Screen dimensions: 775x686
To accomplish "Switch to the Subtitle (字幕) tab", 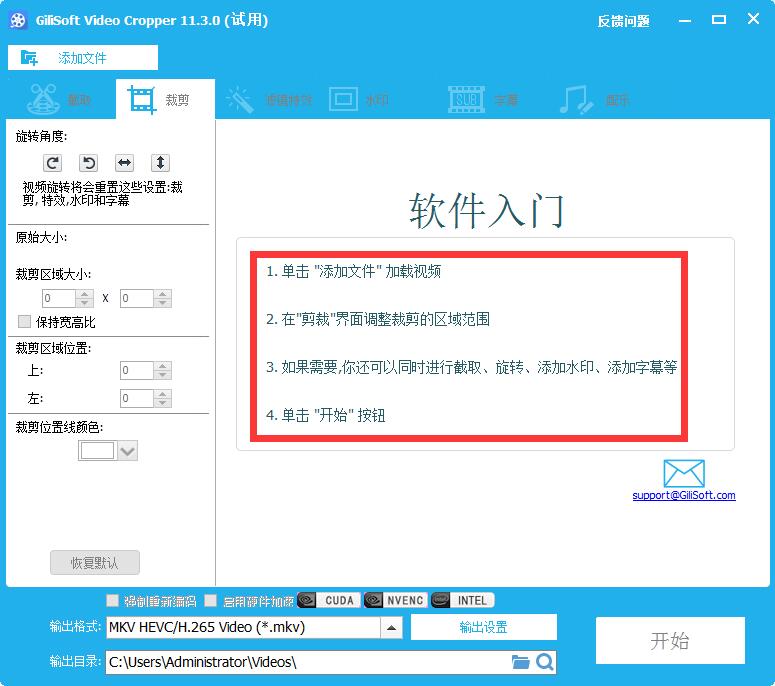I will [x=484, y=100].
